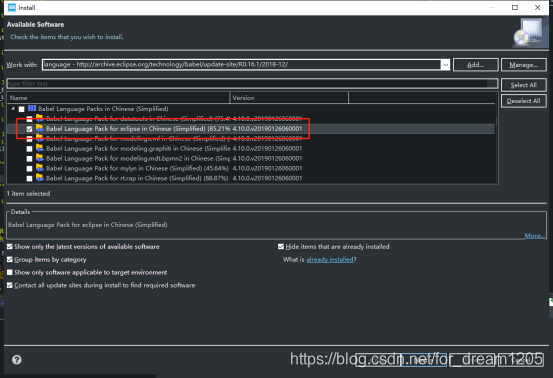Check the mylyn language pack checkbox

tap(29, 169)
